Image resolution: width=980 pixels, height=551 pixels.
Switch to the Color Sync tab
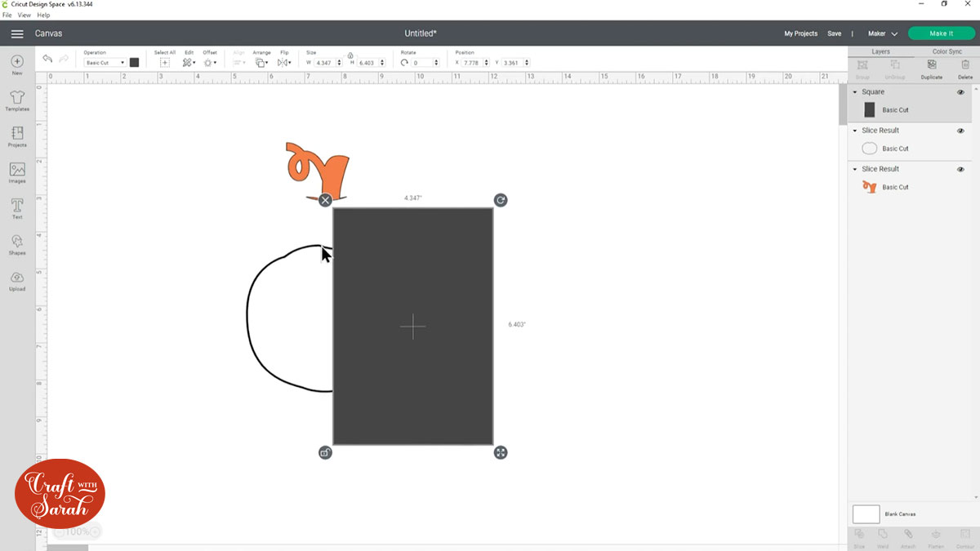947,51
